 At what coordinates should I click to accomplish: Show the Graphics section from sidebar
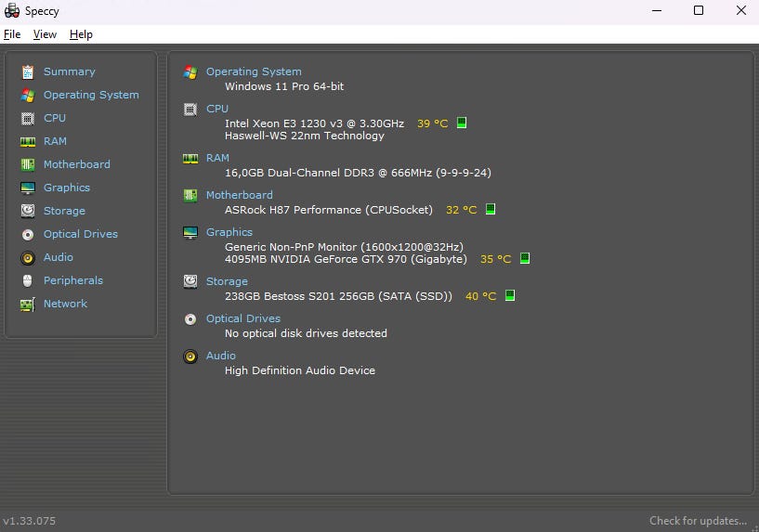click(x=67, y=188)
